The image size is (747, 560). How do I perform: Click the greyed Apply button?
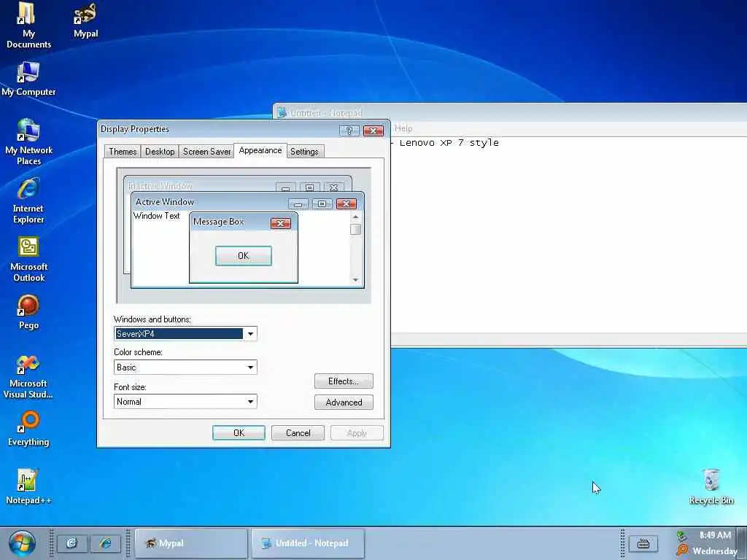[357, 433]
